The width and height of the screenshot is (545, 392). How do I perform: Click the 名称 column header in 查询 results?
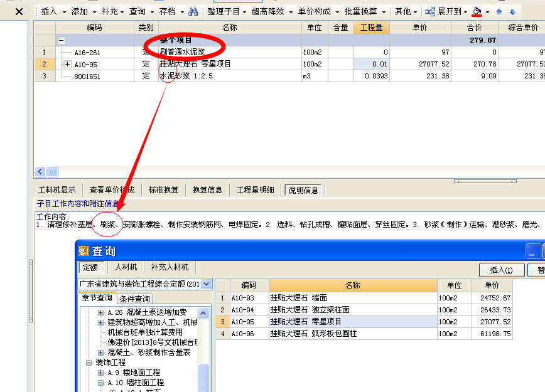pos(352,285)
